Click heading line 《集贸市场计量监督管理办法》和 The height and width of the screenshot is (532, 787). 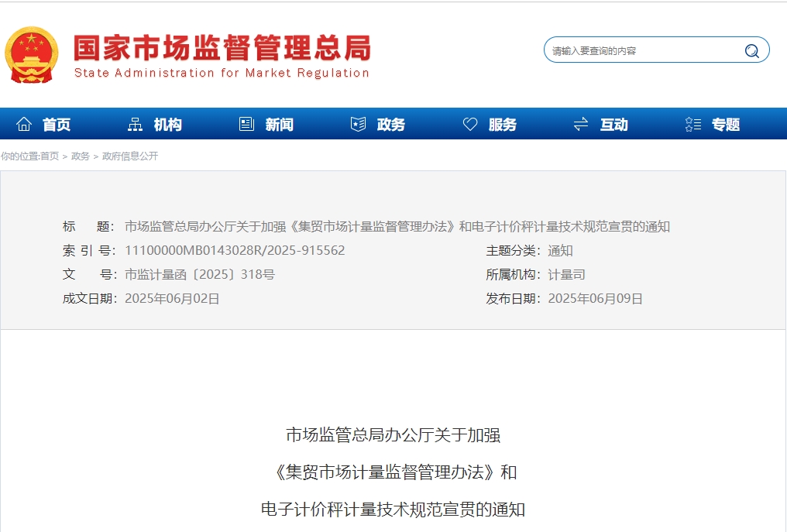click(x=394, y=472)
